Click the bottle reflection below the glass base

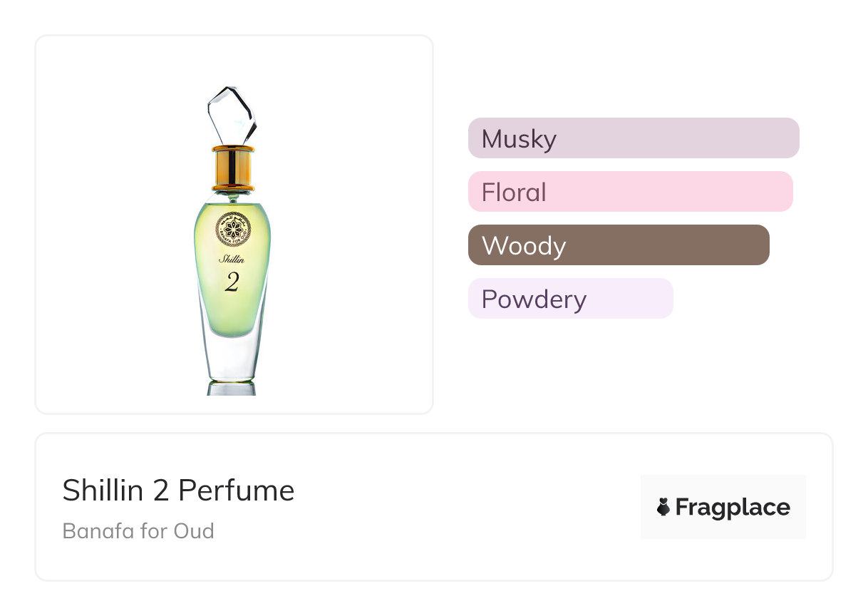232,388
